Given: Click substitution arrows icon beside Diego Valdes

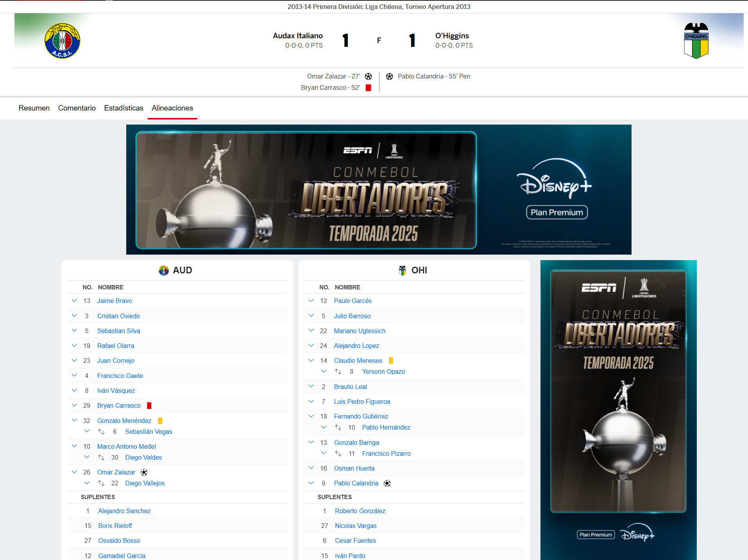Looking at the screenshot, I should coord(101,457).
